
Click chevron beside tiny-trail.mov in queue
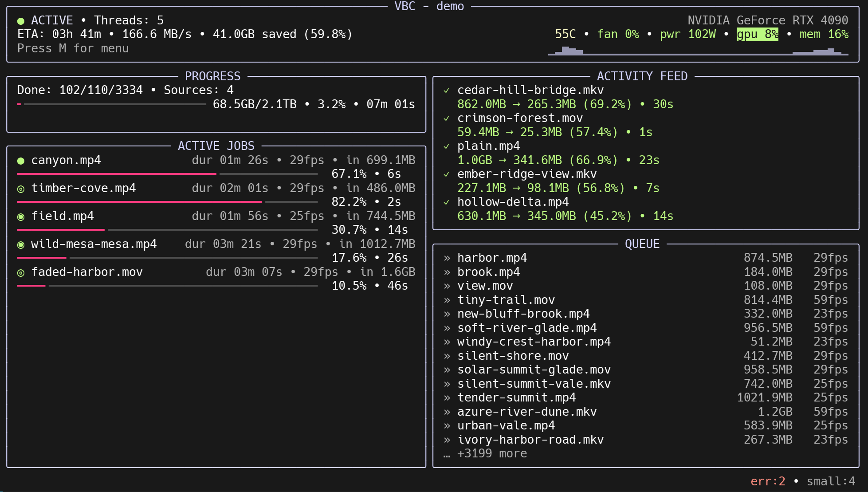click(447, 300)
